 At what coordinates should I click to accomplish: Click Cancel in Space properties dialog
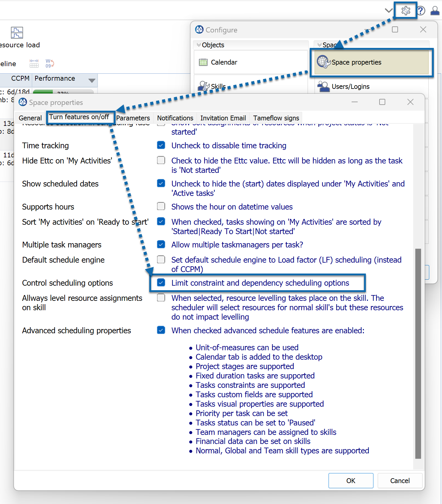(x=400, y=481)
